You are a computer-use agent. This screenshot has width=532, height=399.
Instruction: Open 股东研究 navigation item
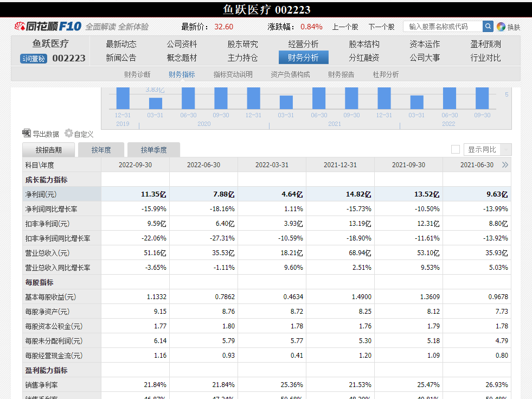pyautogui.click(x=242, y=44)
